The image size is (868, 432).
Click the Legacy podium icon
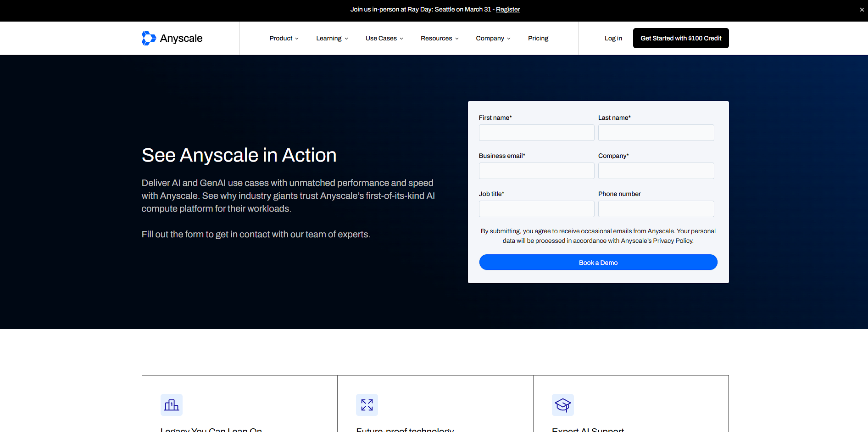click(x=172, y=405)
